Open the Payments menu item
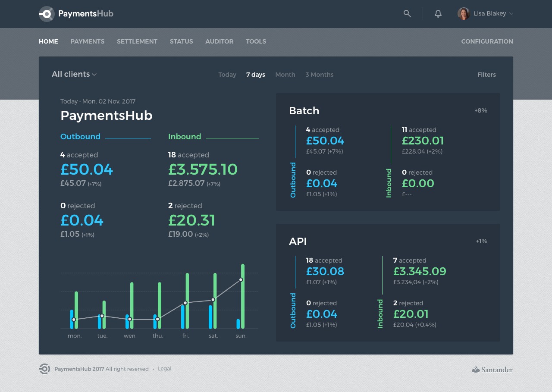552x392 pixels. (88, 41)
